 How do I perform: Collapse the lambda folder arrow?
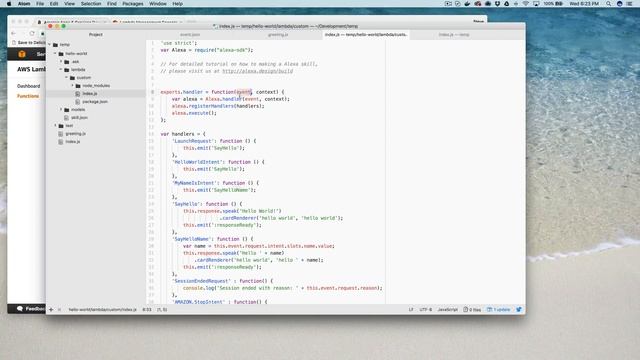pos(61,69)
